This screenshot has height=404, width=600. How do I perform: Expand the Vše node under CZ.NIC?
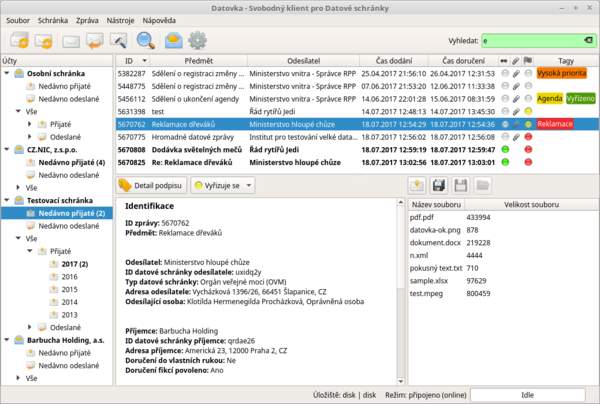(20, 186)
